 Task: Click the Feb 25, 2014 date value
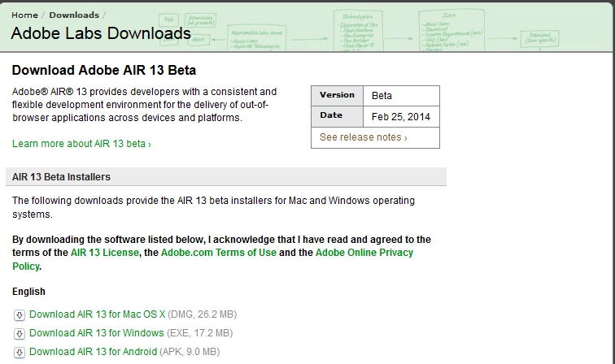point(401,117)
